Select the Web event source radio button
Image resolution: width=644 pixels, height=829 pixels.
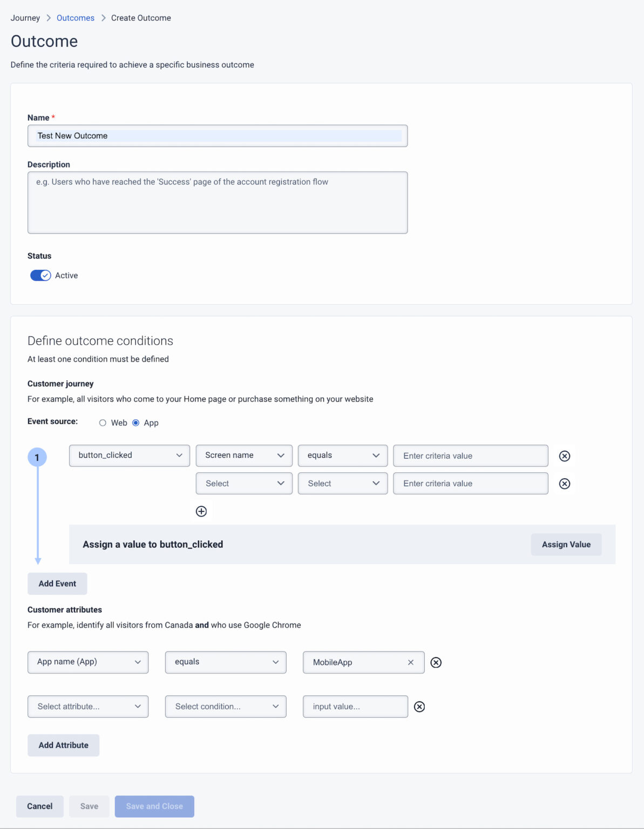click(x=102, y=423)
